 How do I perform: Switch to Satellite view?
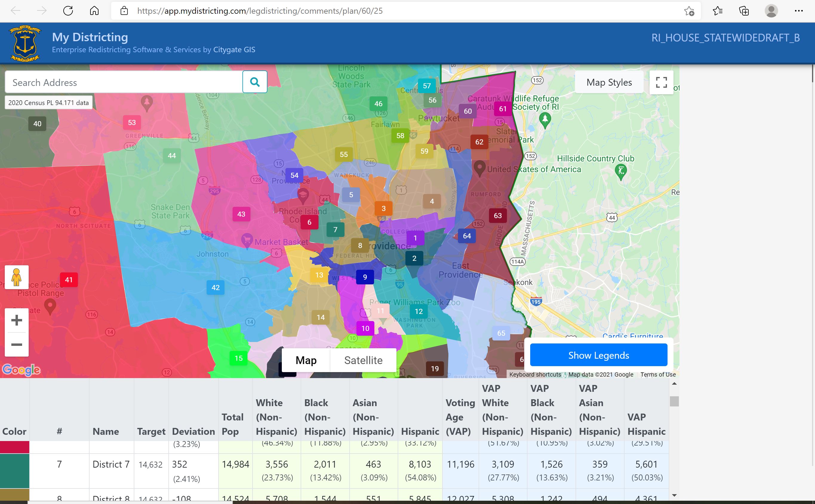coord(363,360)
